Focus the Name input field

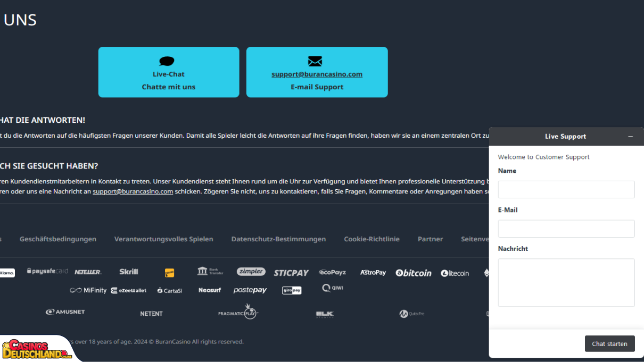566,189
